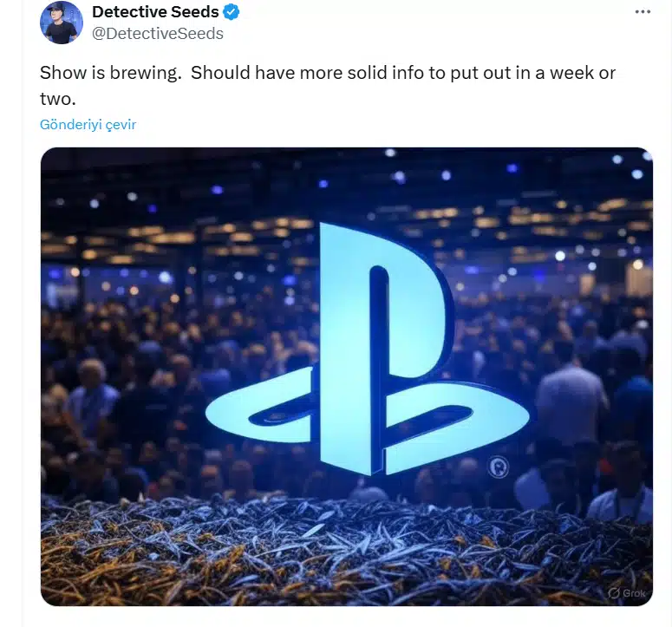
Task: Click the registered trademark symbol near logo
Action: [x=499, y=467]
